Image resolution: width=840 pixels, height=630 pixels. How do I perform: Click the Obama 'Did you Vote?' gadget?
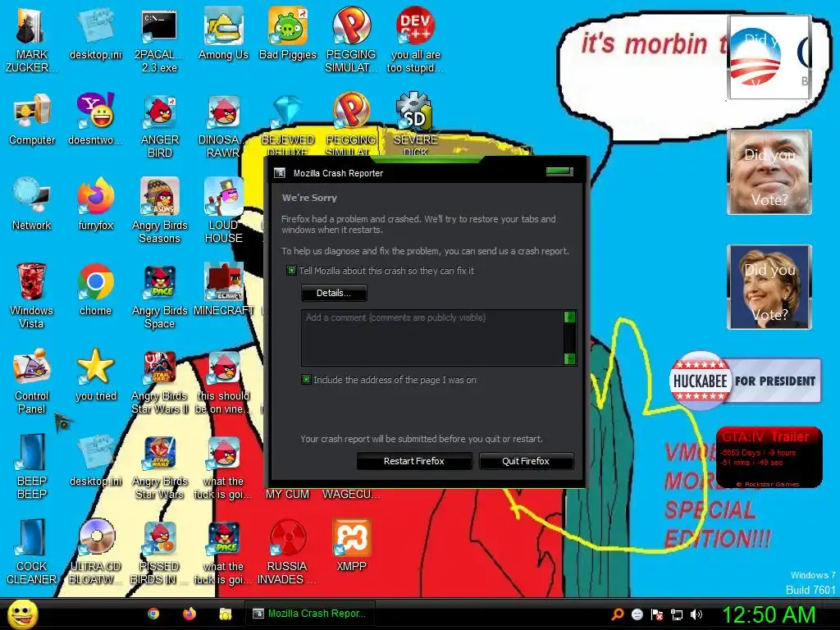point(769,57)
